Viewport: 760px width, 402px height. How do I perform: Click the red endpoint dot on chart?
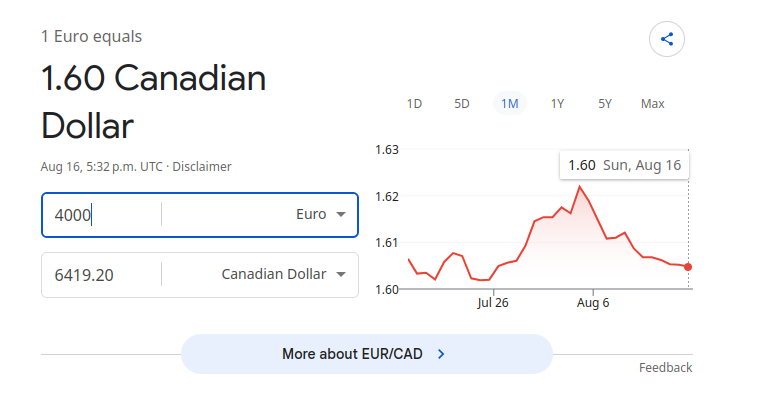pos(688,267)
